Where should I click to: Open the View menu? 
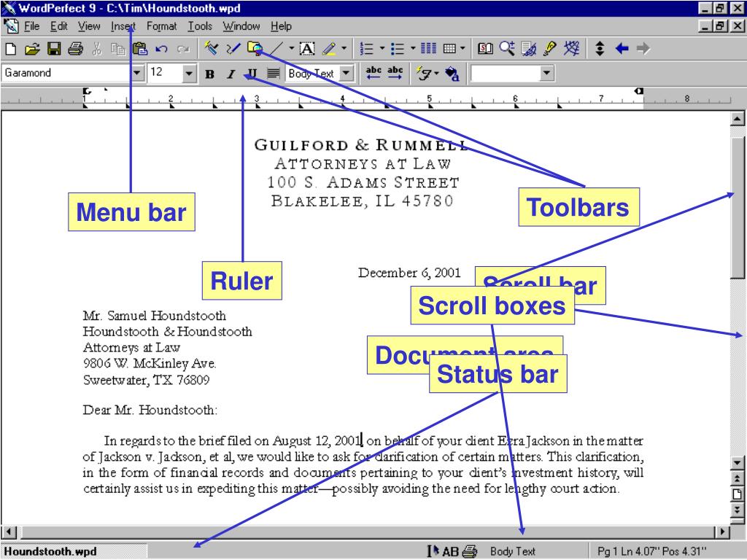point(89,26)
